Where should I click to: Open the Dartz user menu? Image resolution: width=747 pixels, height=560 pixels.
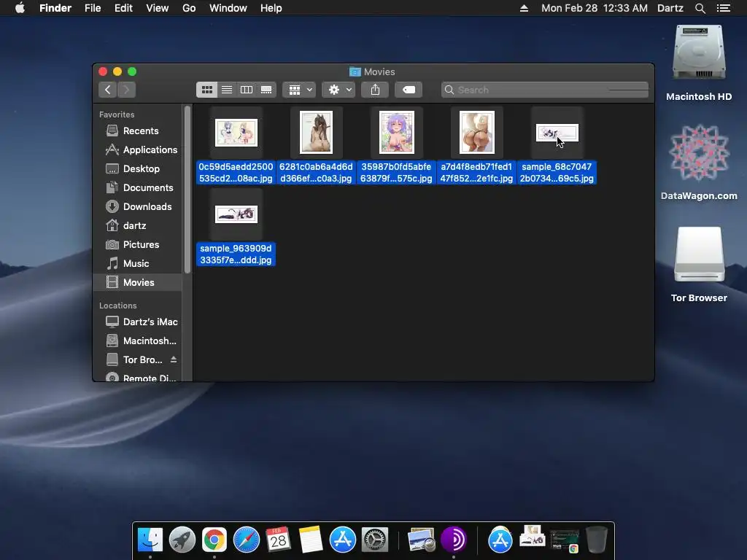(670, 8)
